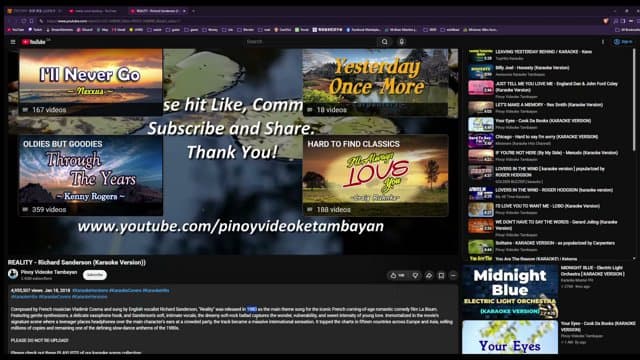Open the I'll Never Go playlist end card

click(x=91, y=82)
